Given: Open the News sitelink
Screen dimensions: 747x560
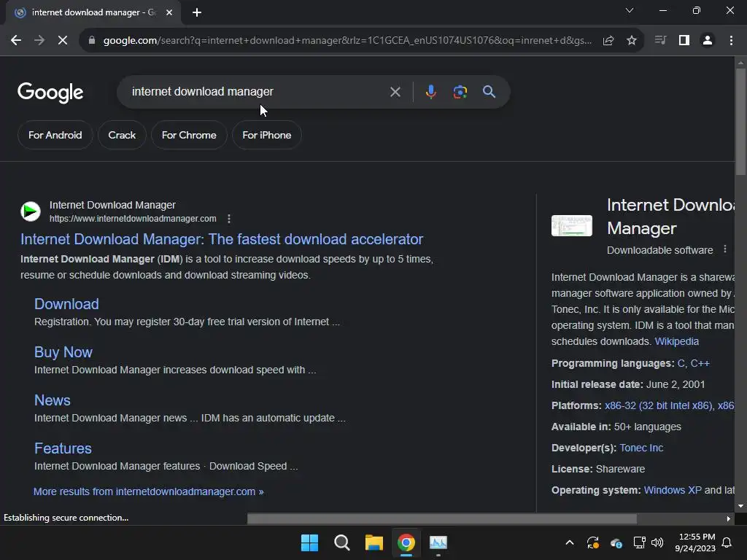Looking at the screenshot, I should 53,400.
